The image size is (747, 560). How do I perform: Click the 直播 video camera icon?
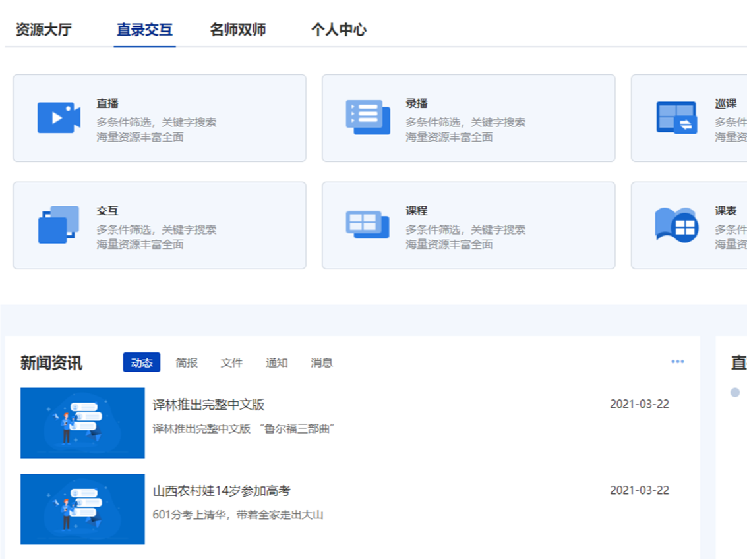click(59, 118)
